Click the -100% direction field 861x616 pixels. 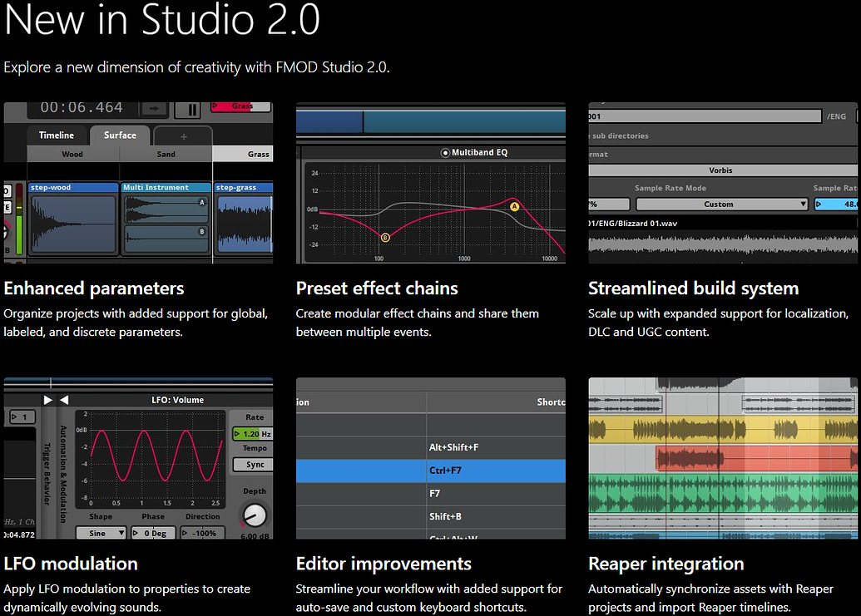(203, 533)
